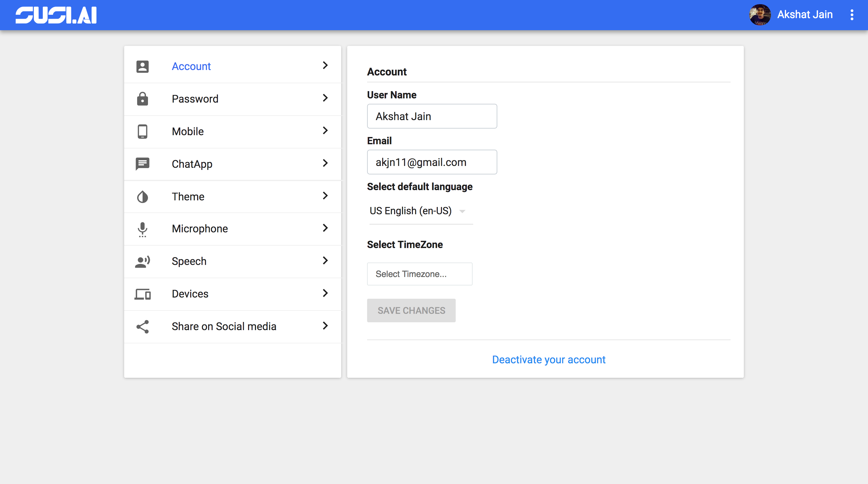Click the SUSI.AI logo
This screenshot has width=868, height=484.
coord(56,15)
